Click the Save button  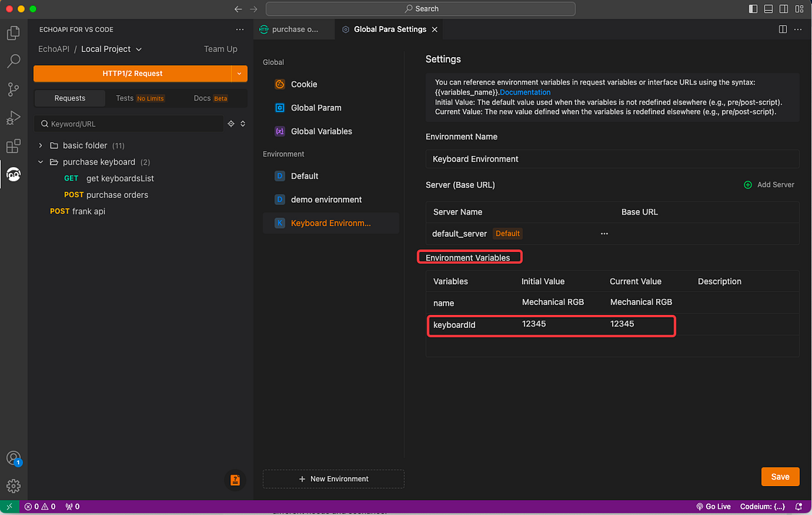780,476
